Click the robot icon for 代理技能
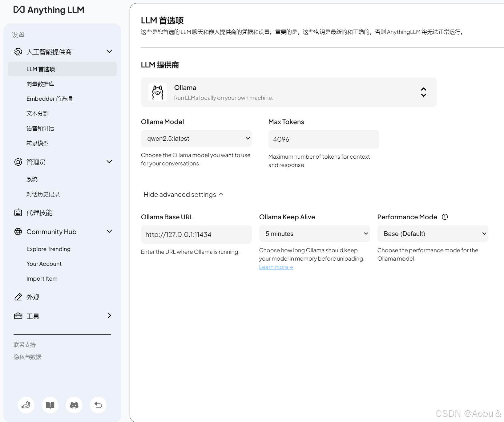This screenshot has width=504, height=422. tap(18, 212)
